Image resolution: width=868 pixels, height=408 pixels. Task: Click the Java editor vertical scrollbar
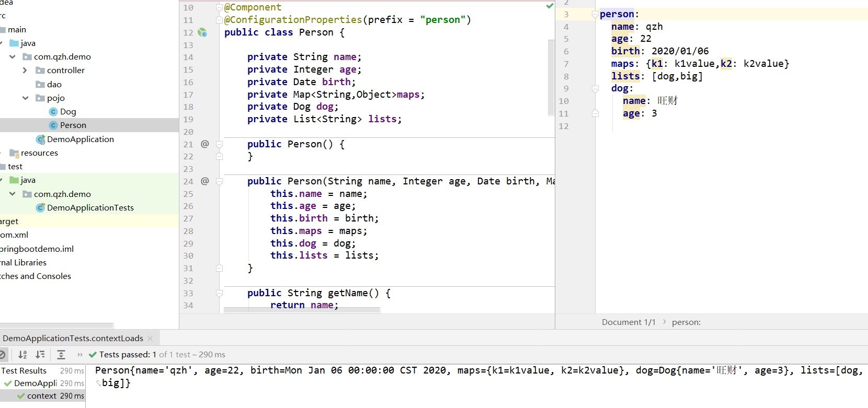point(551,77)
